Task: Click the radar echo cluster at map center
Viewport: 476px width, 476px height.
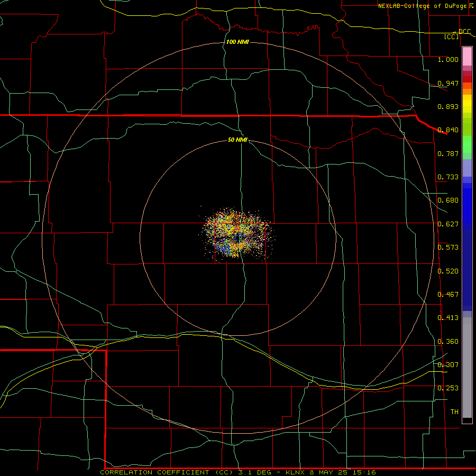Action: click(237, 235)
